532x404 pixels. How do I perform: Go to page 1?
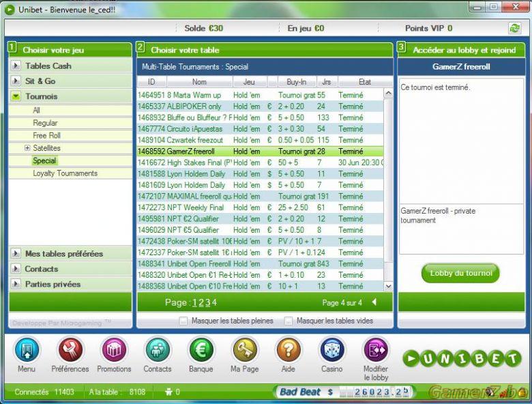194,302
